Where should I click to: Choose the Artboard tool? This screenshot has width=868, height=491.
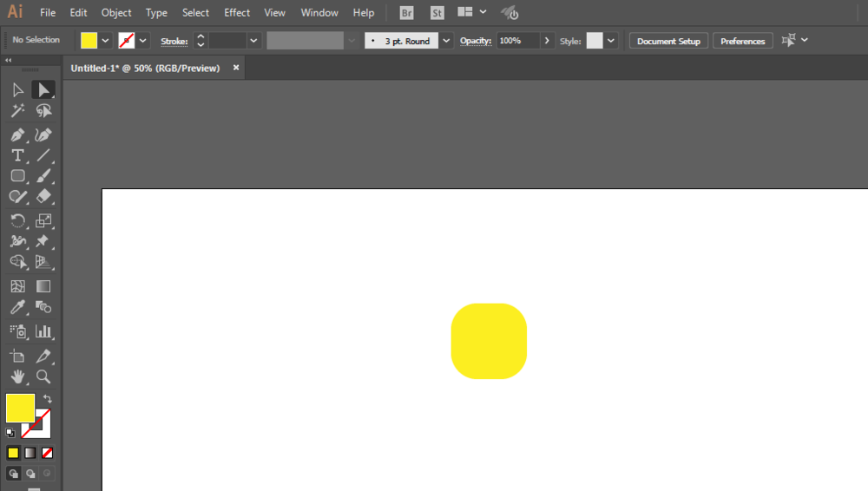click(x=17, y=356)
